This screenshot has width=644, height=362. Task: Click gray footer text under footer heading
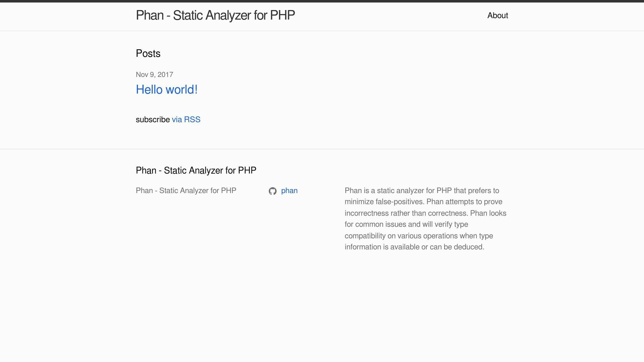186,191
